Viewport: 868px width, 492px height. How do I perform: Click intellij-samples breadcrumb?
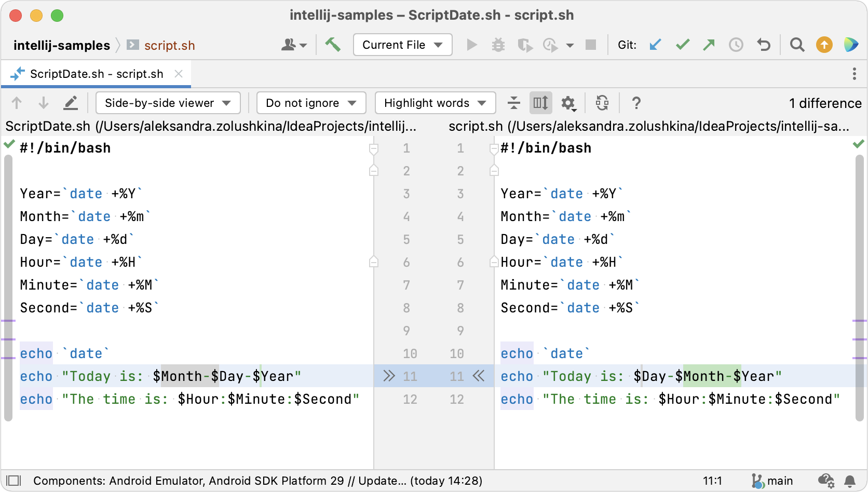[62, 46]
